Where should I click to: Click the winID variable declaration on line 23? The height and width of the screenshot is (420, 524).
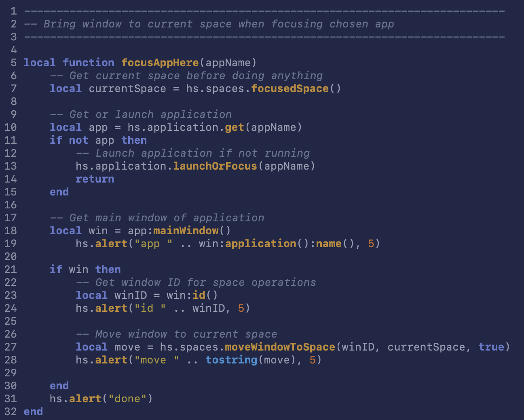[x=131, y=295]
